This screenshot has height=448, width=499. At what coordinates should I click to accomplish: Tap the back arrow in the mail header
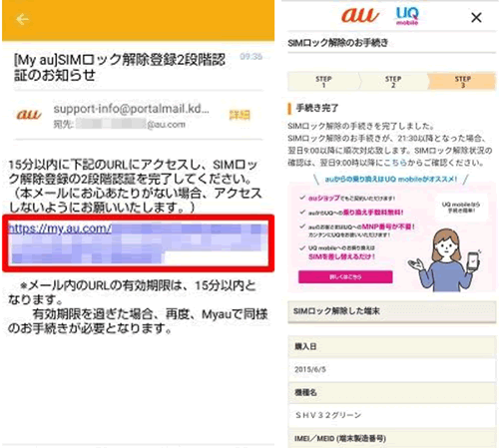click(22, 19)
